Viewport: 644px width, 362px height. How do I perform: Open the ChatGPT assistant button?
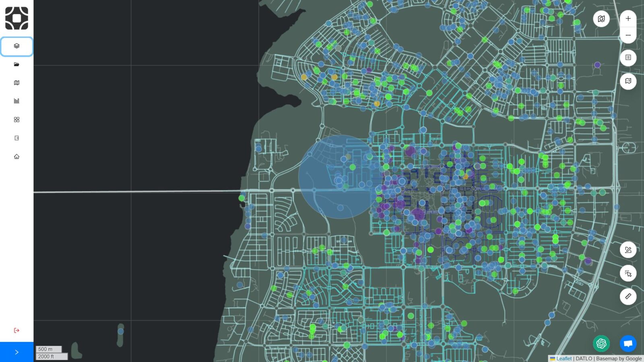click(x=601, y=343)
